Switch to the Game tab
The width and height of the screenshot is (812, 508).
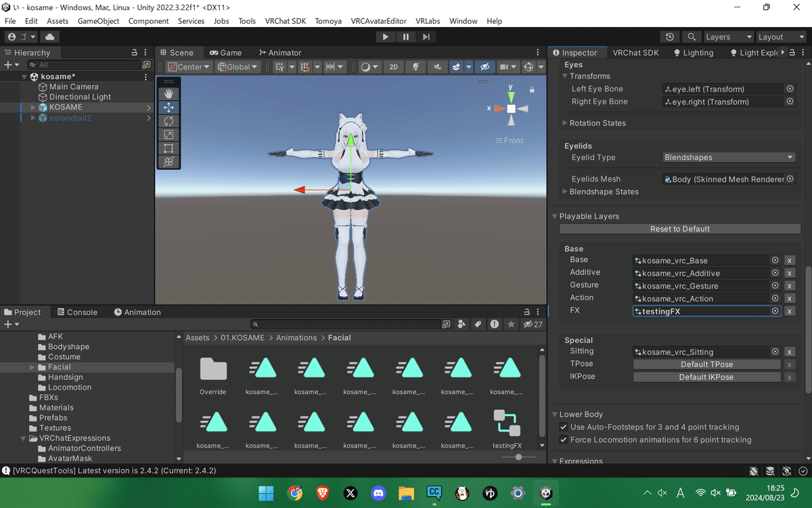click(x=225, y=53)
